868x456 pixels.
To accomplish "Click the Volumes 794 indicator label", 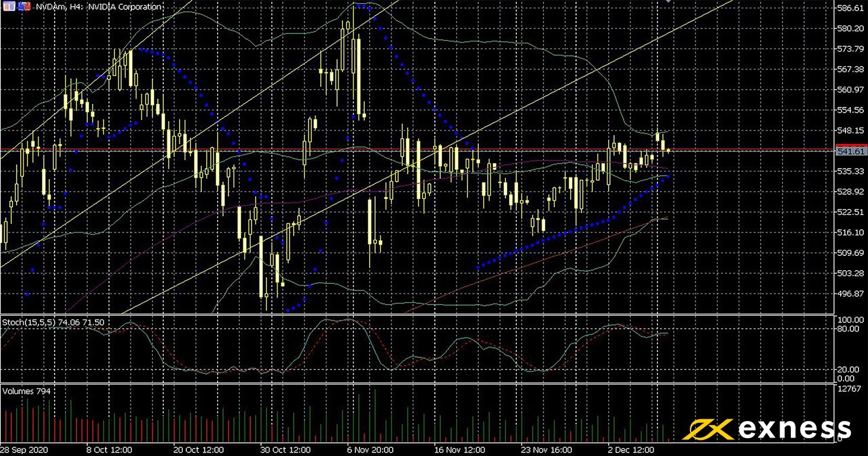I will point(27,391).
